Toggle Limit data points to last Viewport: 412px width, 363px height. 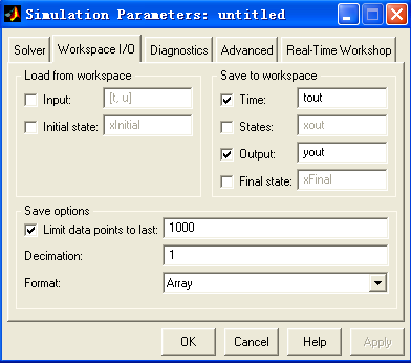pyautogui.click(x=31, y=230)
